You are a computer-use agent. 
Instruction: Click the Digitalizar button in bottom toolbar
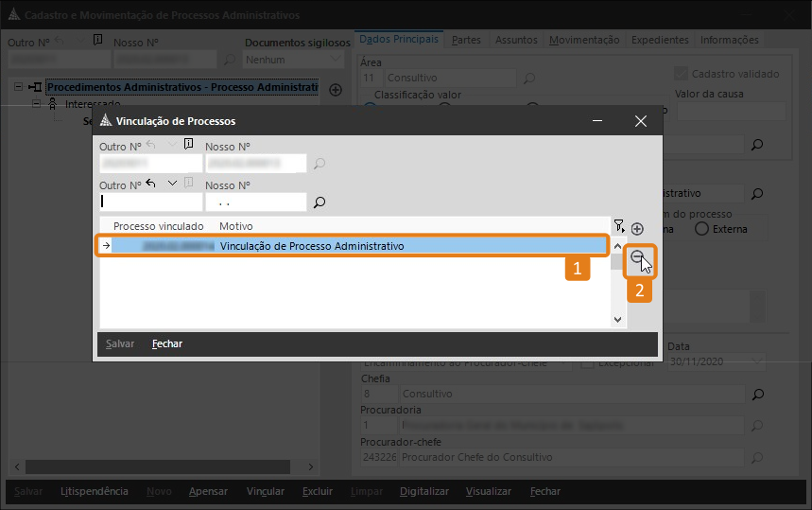click(x=424, y=491)
